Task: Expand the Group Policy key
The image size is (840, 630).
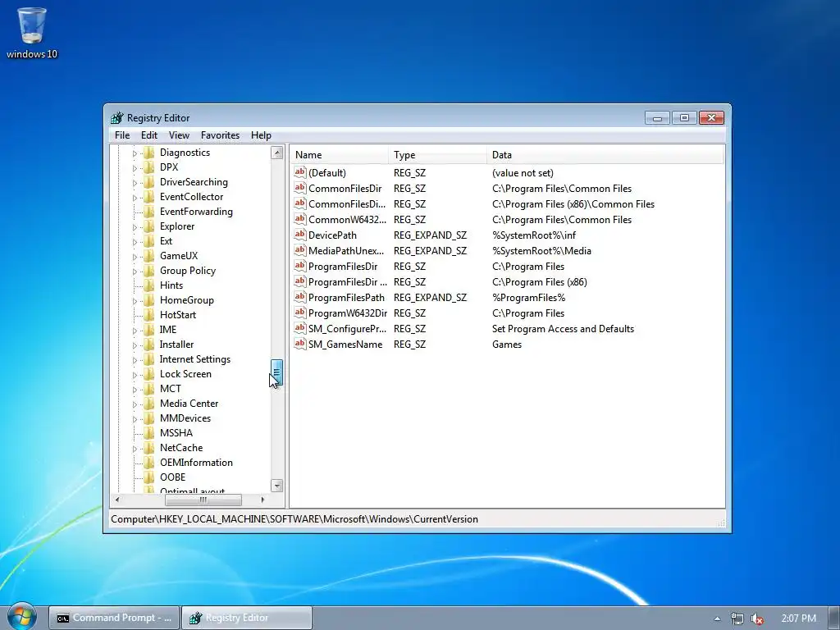Action: [x=135, y=272]
